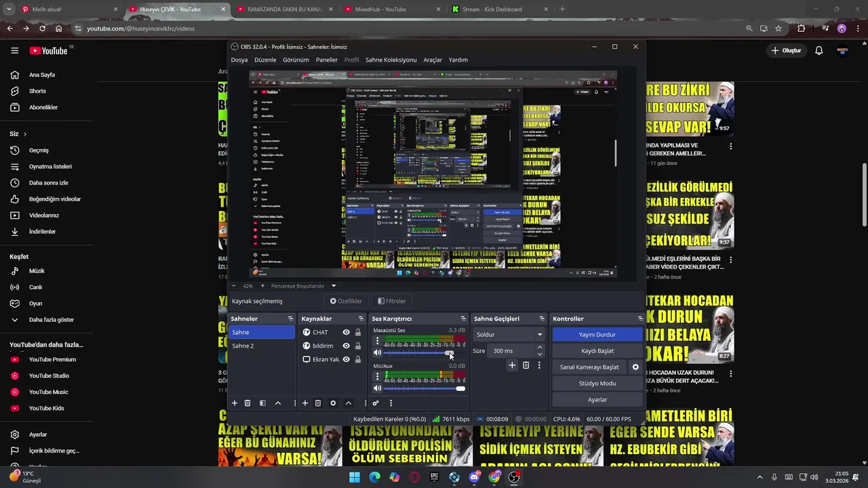
Task: Open Sahne Koleksiyonu menu
Action: [391, 60]
